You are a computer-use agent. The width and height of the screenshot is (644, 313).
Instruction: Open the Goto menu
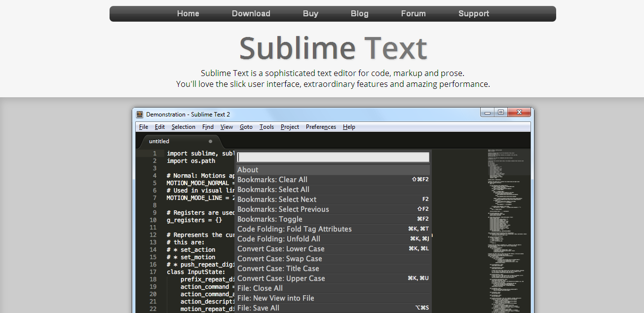(x=246, y=127)
